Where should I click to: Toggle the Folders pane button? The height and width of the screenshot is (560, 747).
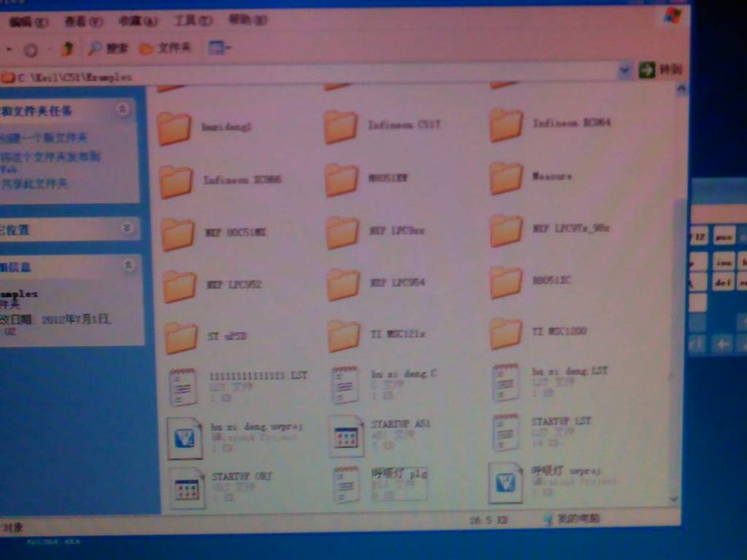click(166, 48)
